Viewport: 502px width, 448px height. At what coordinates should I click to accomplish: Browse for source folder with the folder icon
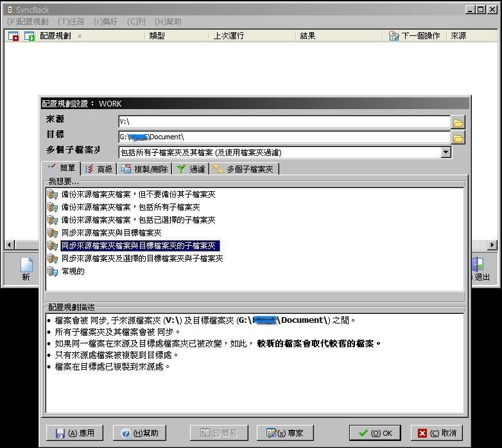pos(458,123)
